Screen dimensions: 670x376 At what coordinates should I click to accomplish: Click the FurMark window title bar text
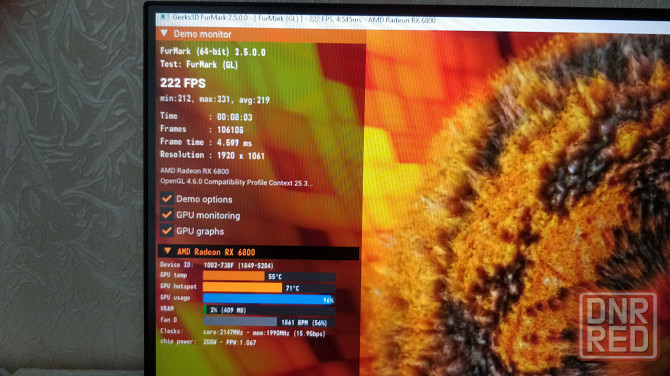click(x=304, y=19)
